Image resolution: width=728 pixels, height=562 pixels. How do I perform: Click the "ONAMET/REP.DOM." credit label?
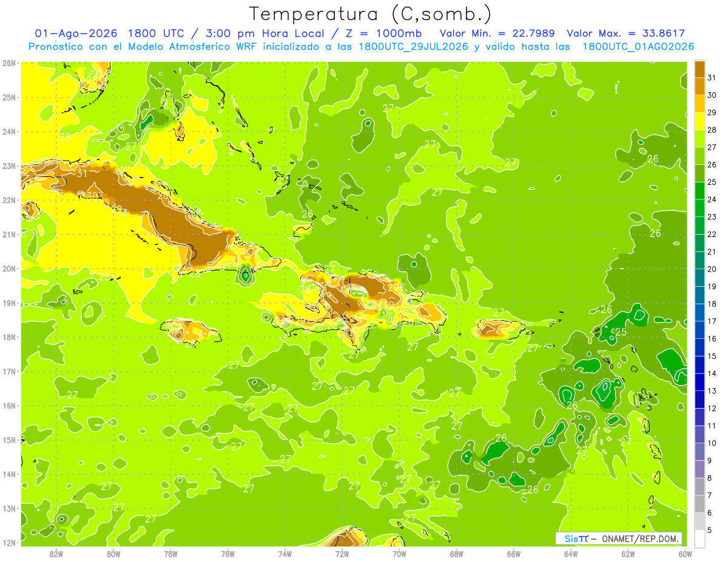click(x=640, y=538)
